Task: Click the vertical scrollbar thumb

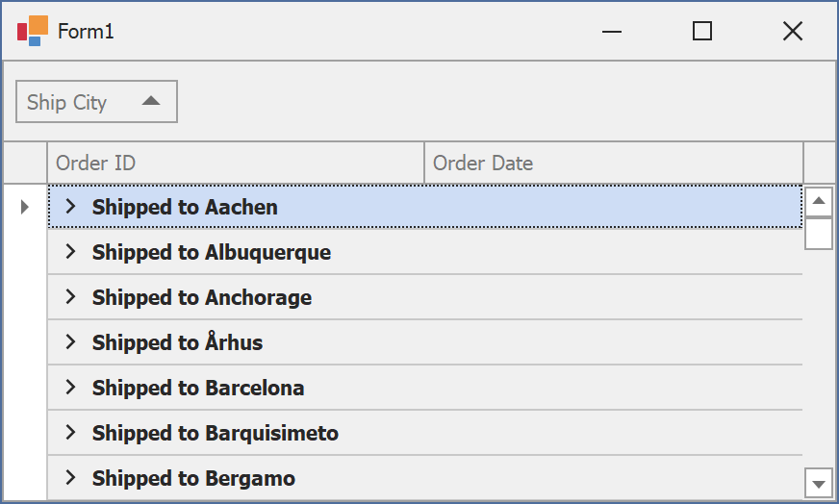Action: (x=819, y=233)
